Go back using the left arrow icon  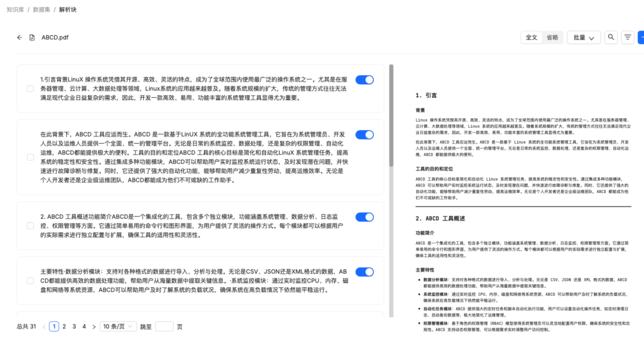click(19, 38)
